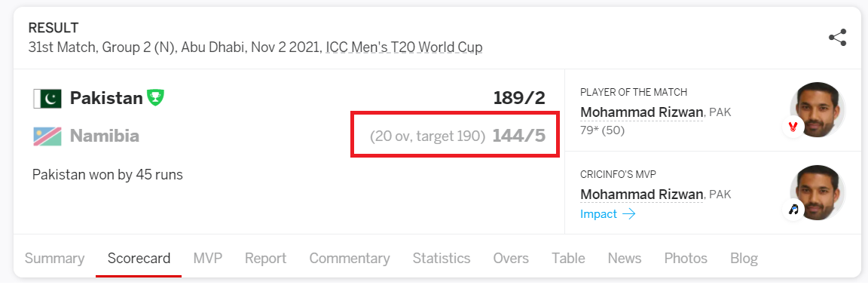Viewport: 868px width, 285px height.
Task: Open the Photos tab
Action: coord(686,259)
